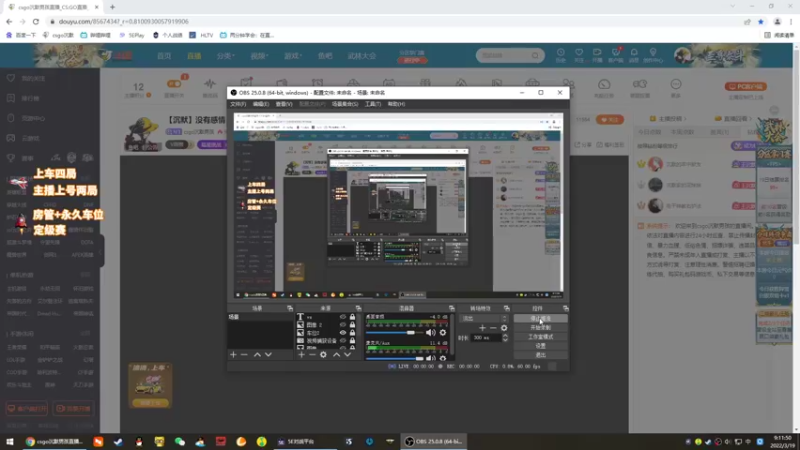
Task: Open the history clock icon in douyu header
Action: 560,55
